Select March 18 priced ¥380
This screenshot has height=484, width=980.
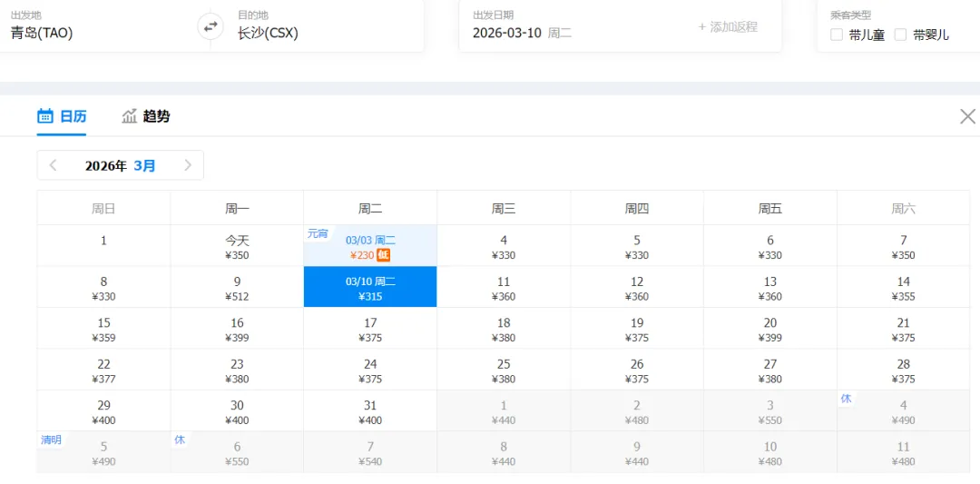click(x=504, y=329)
